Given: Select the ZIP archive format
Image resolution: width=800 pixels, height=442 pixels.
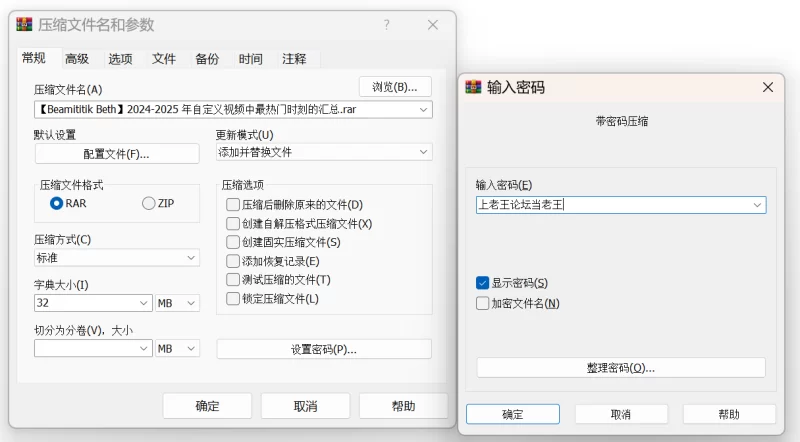Looking at the screenshot, I should coord(149,203).
